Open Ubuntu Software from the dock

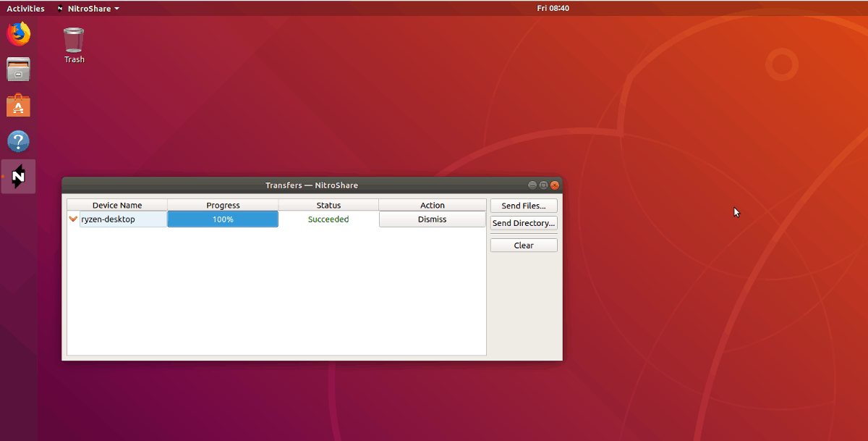pyautogui.click(x=17, y=105)
